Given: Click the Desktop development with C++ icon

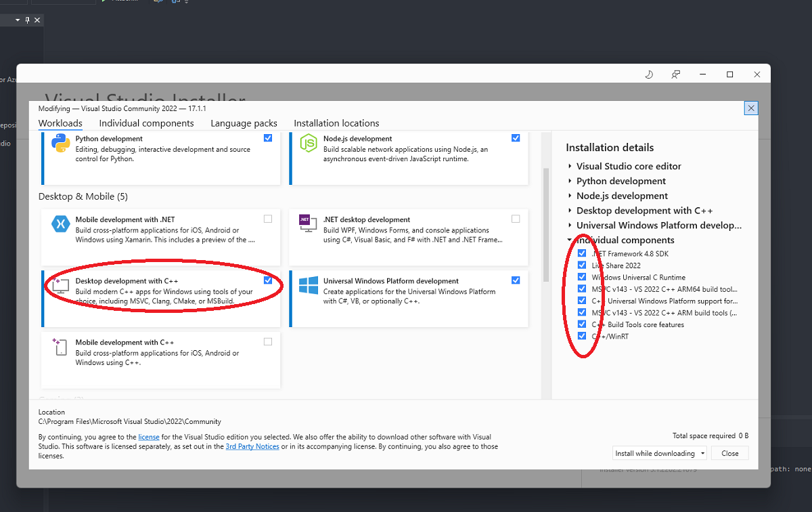Looking at the screenshot, I should 61,285.
